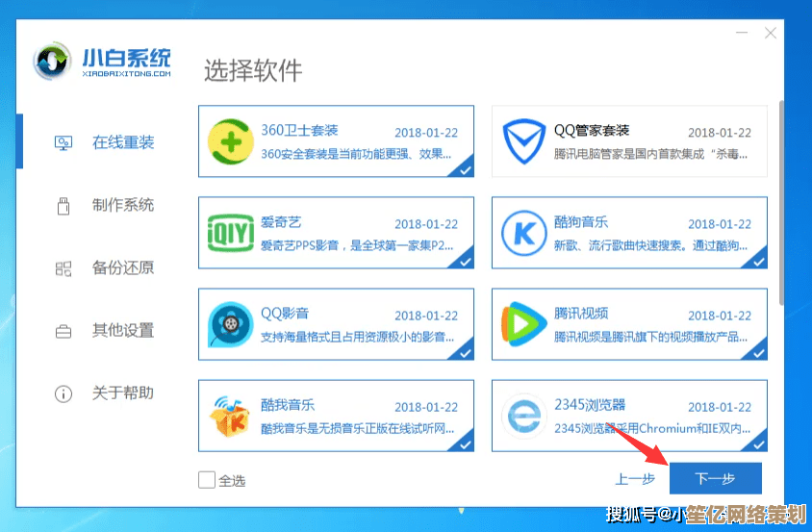
Task: Click the 360卫士套装 green plus icon
Action: pos(231,141)
